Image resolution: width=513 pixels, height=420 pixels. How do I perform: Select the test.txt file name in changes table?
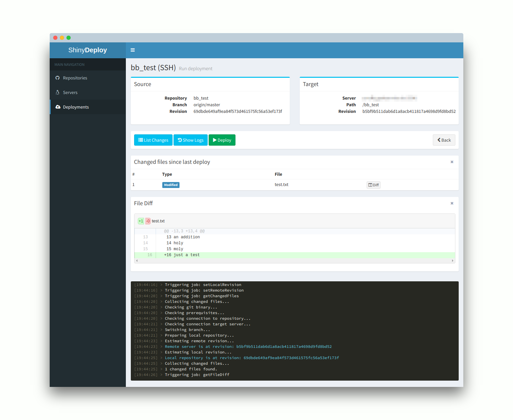point(282,185)
